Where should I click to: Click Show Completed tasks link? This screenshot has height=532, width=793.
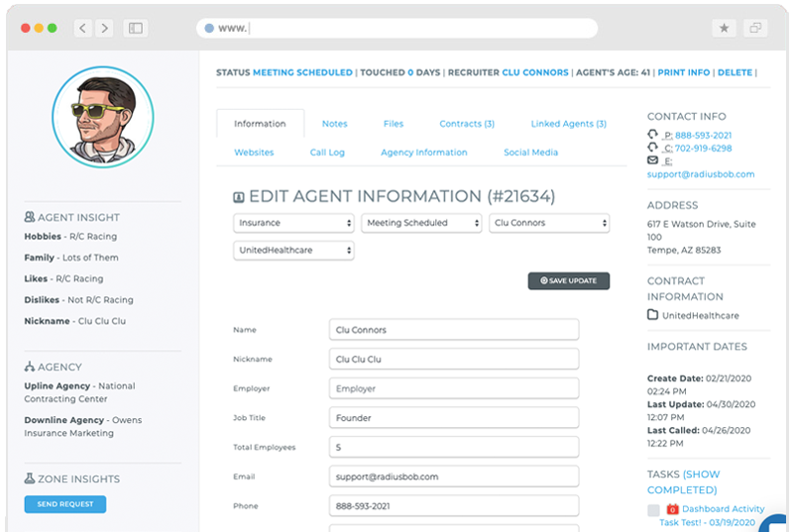(683, 482)
